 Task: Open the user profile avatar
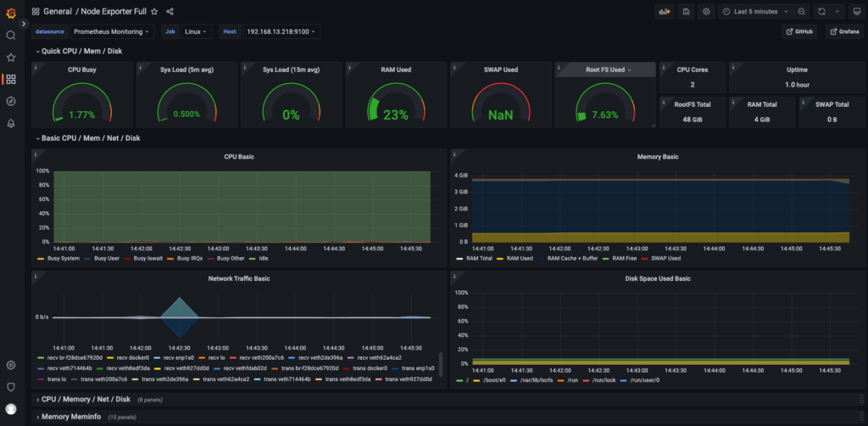(10, 409)
